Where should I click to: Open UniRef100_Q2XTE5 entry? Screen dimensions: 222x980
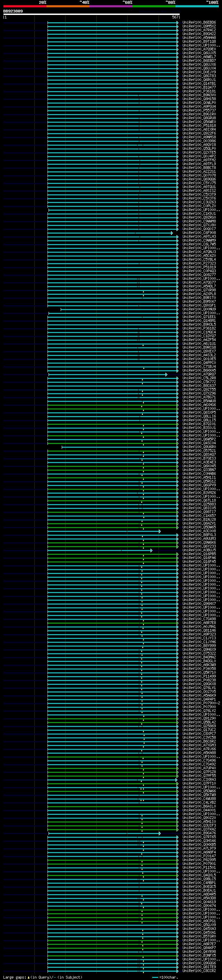click(x=199, y=153)
